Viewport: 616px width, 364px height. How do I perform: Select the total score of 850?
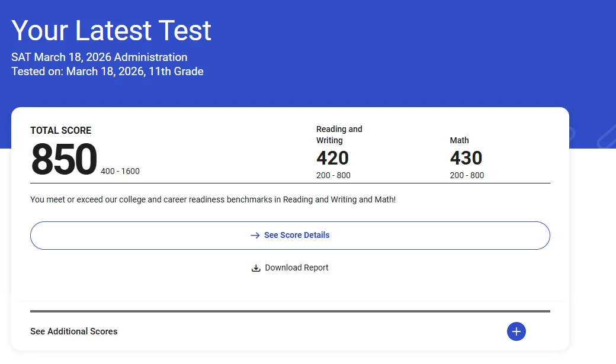point(64,160)
